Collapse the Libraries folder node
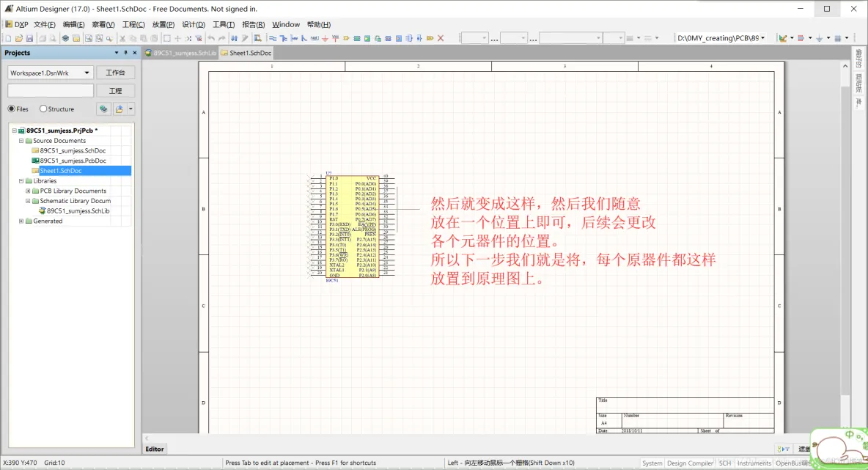 (x=21, y=181)
